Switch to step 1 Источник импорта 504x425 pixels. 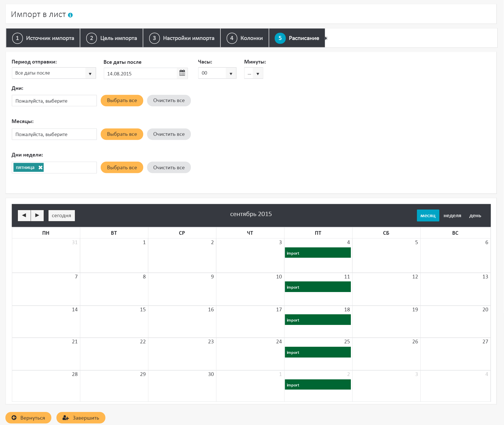point(43,38)
